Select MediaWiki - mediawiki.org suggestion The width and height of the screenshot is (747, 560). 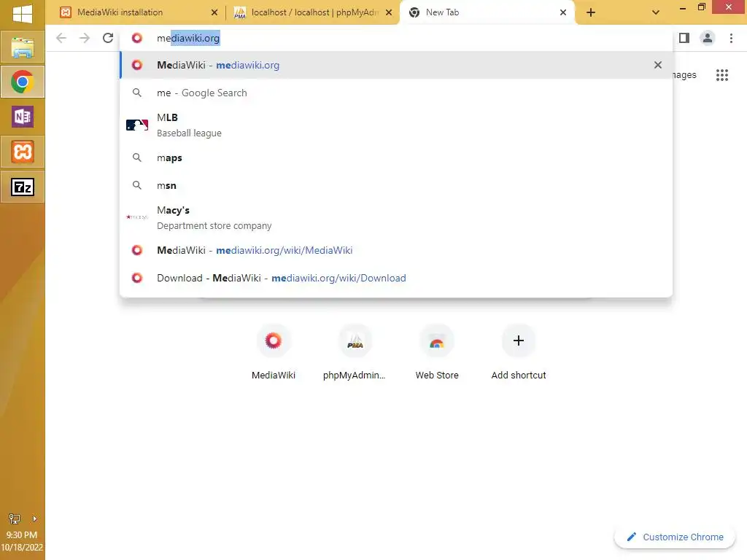(x=396, y=65)
